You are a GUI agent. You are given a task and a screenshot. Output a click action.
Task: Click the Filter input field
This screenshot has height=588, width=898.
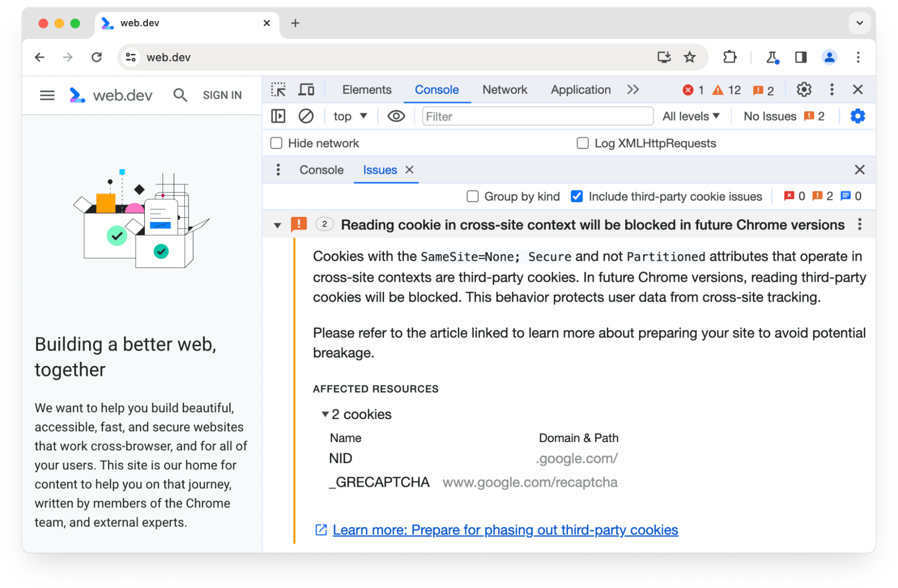tap(535, 116)
